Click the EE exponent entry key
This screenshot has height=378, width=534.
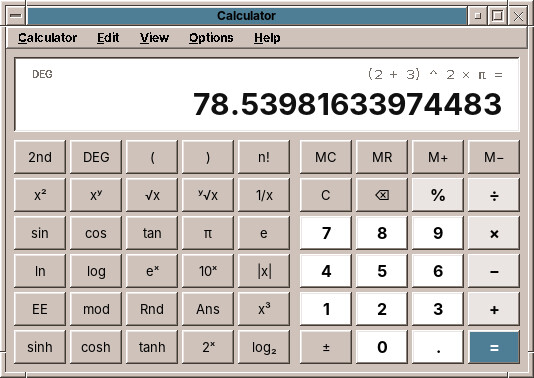point(40,309)
